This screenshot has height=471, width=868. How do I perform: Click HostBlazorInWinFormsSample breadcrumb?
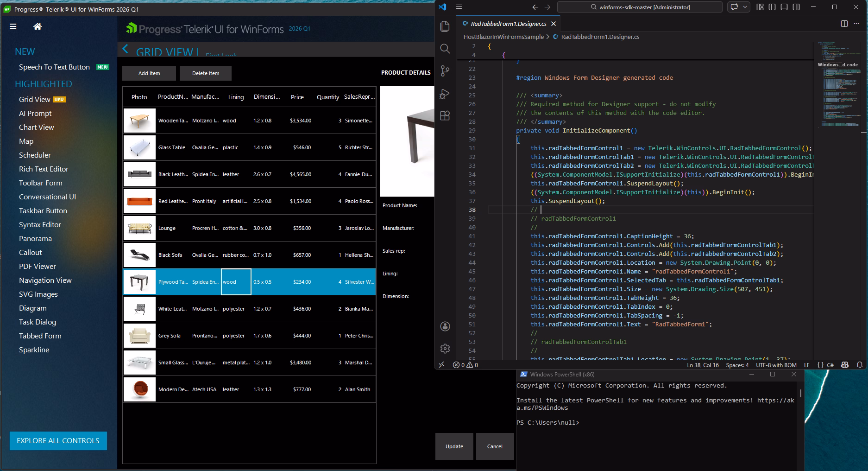503,37
